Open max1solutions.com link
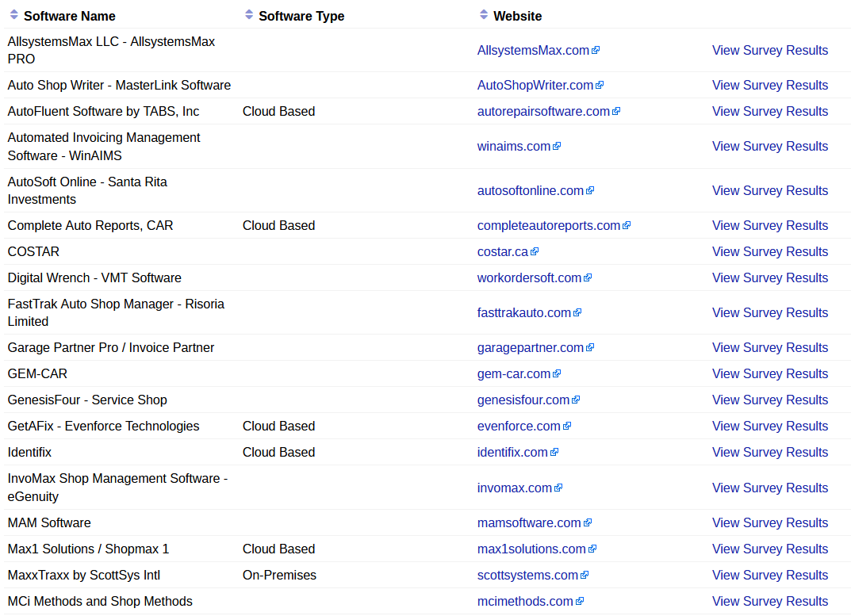851x616 pixels. pyautogui.click(x=531, y=549)
